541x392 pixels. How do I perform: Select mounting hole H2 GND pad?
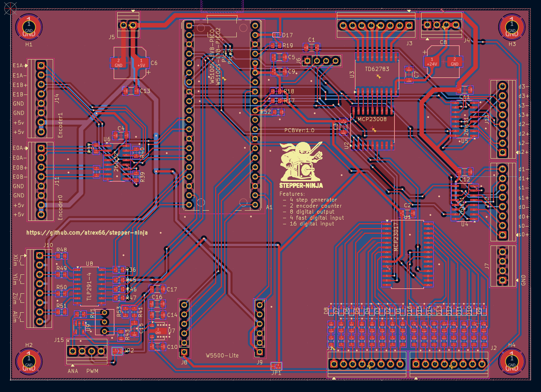click(x=29, y=362)
